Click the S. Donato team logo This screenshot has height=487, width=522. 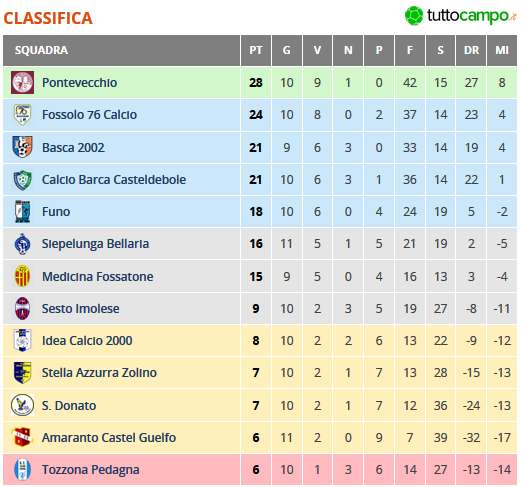[22, 405]
